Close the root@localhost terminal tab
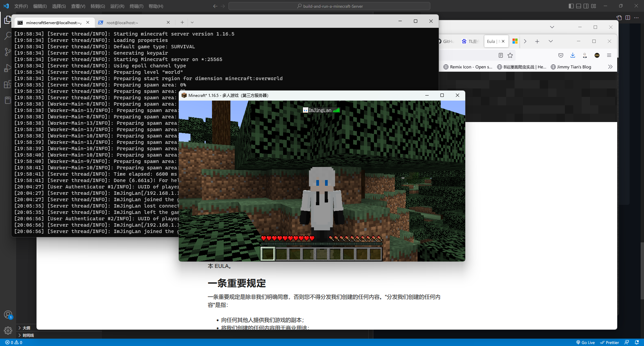This screenshot has height=346, width=644. [x=168, y=22]
